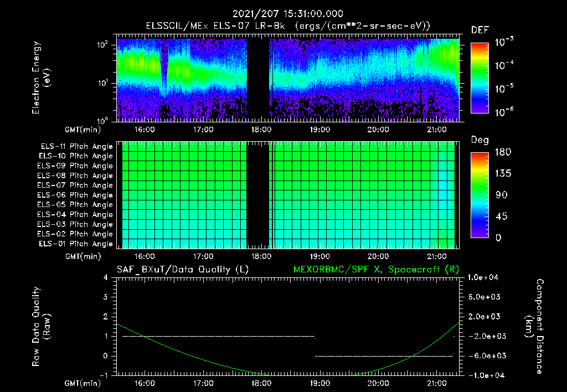The image size is (567, 392).
Task: Click the 10^-6 value on the DEF scale
Action: coord(504,112)
